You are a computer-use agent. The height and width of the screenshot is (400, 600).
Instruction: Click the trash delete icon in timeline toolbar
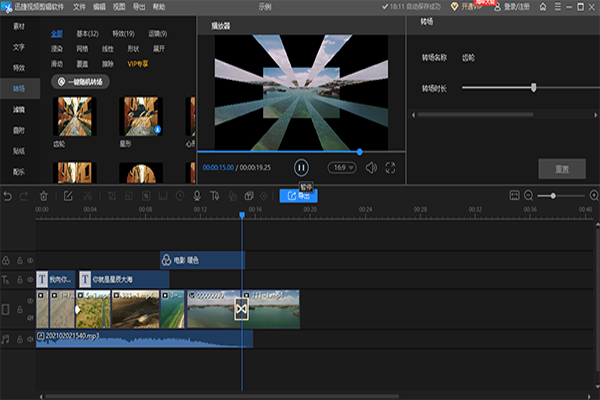tap(43, 195)
